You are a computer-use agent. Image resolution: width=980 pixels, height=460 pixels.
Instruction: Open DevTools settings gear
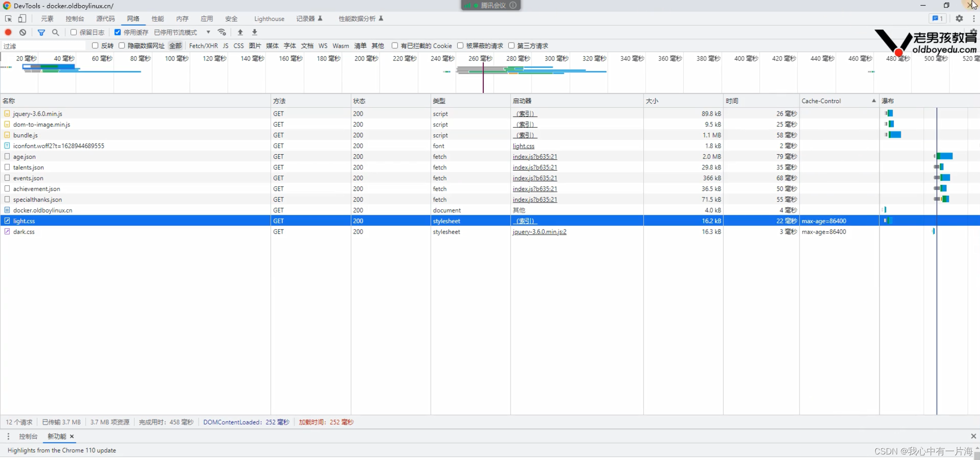959,19
